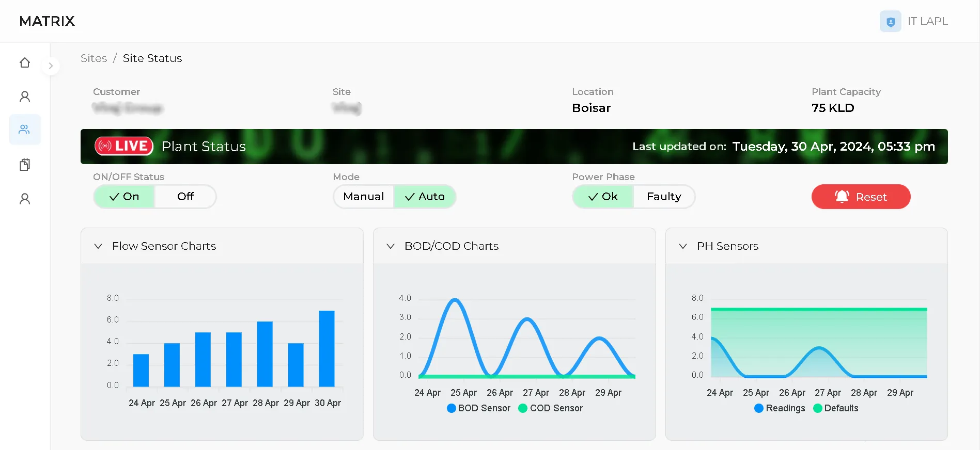Click the Flow Sensor Charts title

point(164,246)
